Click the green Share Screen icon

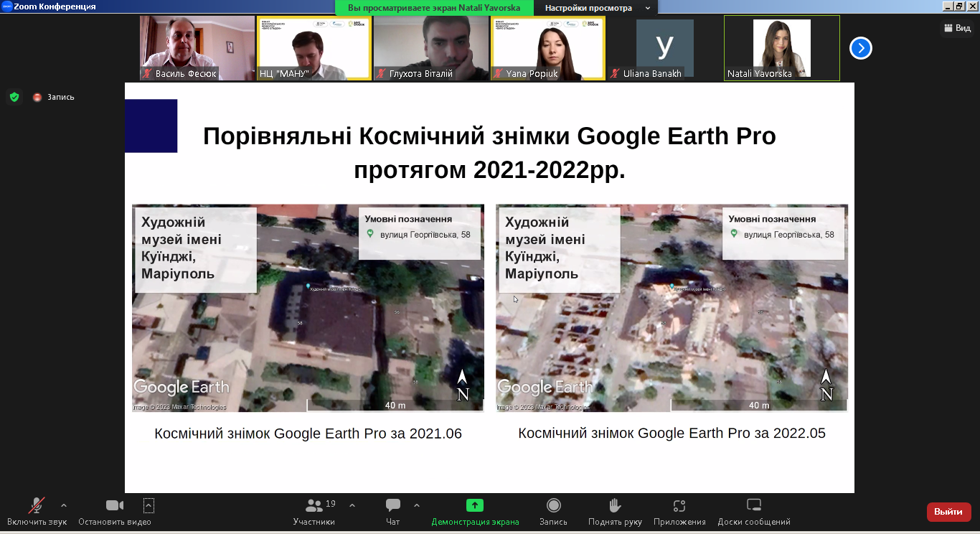tap(475, 505)
